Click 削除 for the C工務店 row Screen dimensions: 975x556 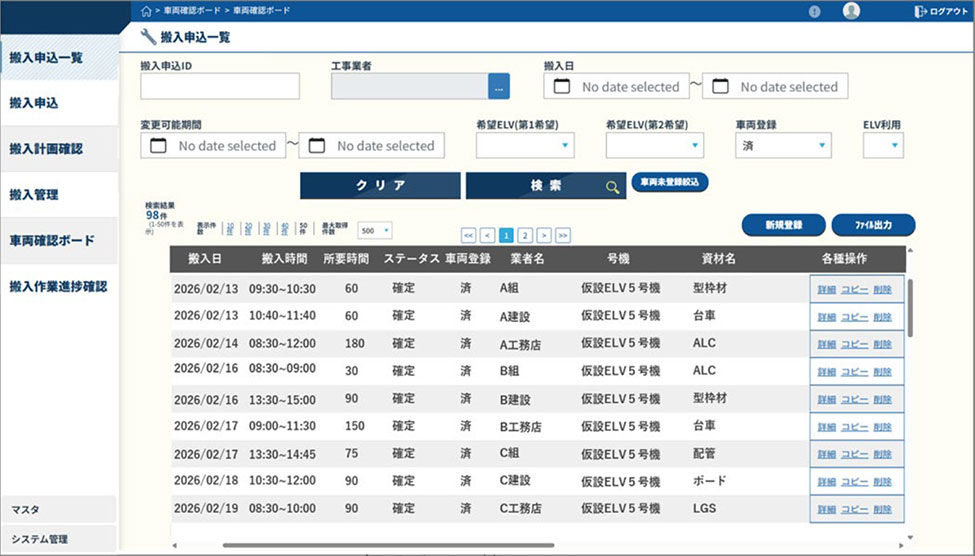coord(882,509)
